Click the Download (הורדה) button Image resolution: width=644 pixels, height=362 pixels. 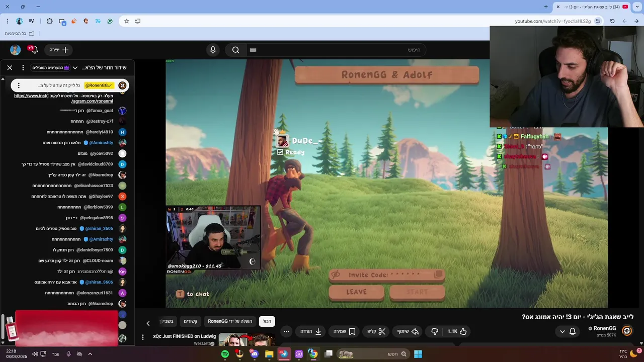[x=311, y=331]
